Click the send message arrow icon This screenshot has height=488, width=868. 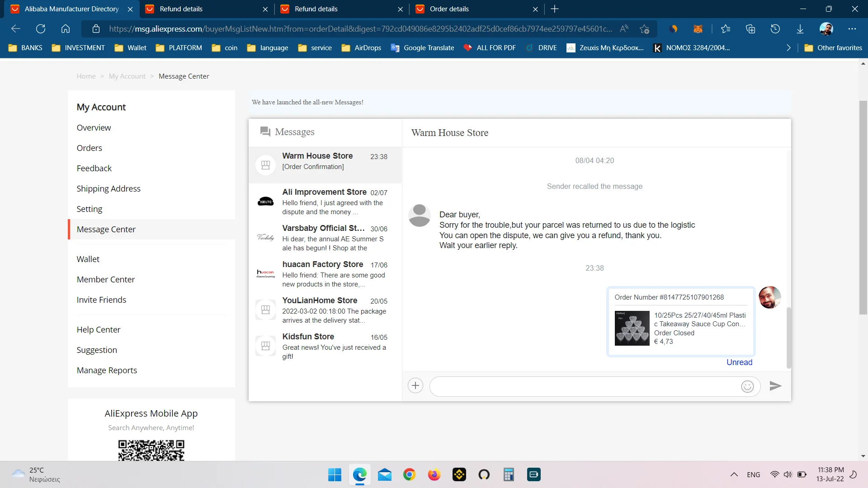point(775,386)
